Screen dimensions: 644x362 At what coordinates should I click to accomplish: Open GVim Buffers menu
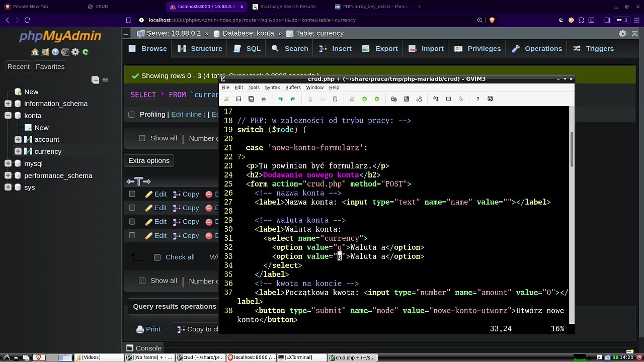point(293,87)
